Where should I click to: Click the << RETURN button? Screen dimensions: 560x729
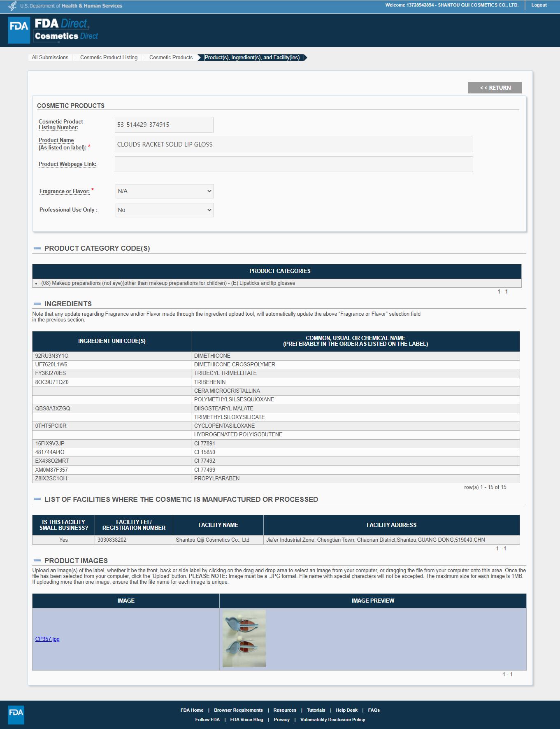click(x=495, y=88)
